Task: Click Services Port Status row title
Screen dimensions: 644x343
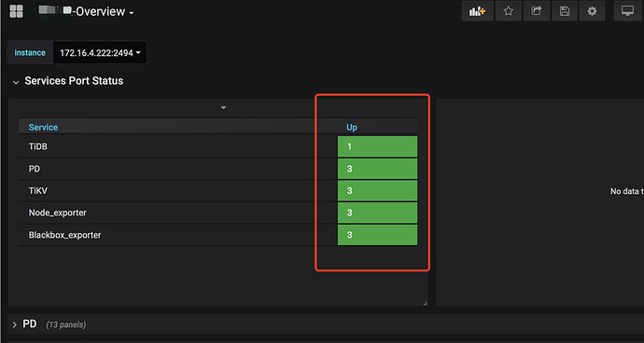Action: click(x=74, y=81)
